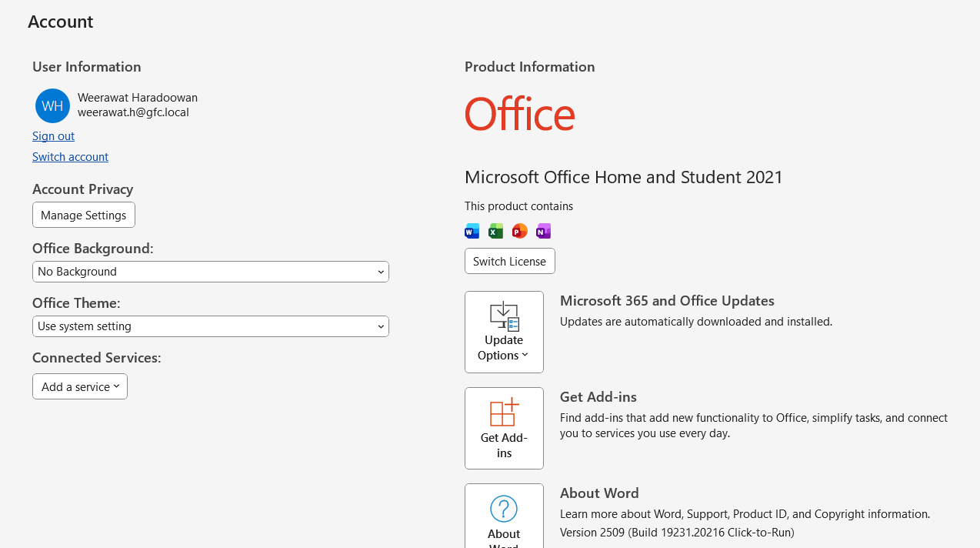Sign out of the account
This screenshot has width=980, height=548.
point(53,136)
